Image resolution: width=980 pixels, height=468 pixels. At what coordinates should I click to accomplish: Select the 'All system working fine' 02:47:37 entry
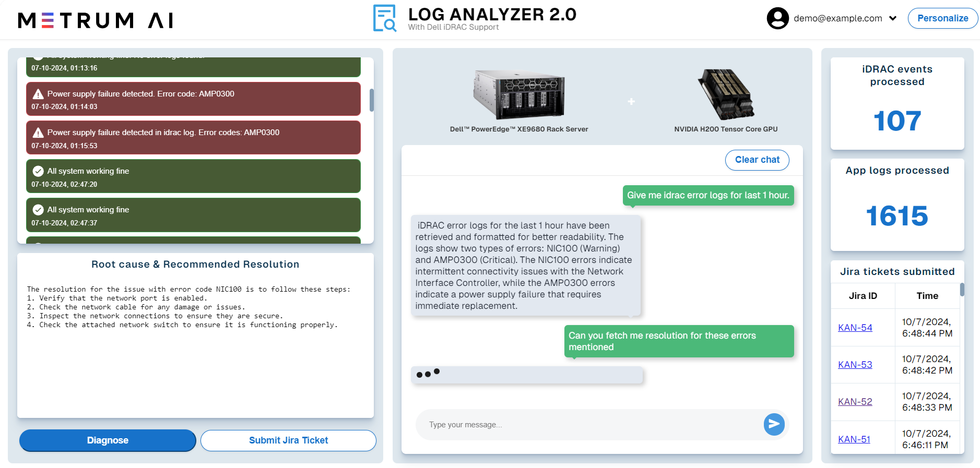pyautogui.click(x=193, y=214)
